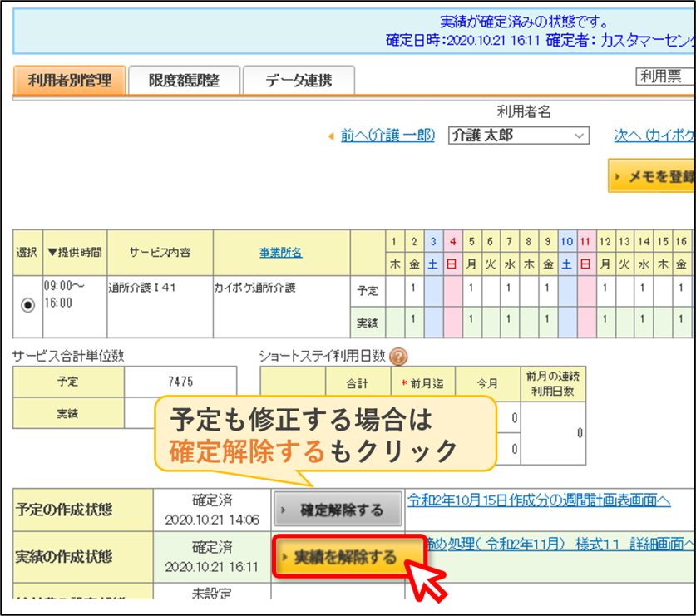Click the 実績を解除する button
The height and width of the screenshot is (616, 696).
[x=349, y=556]
